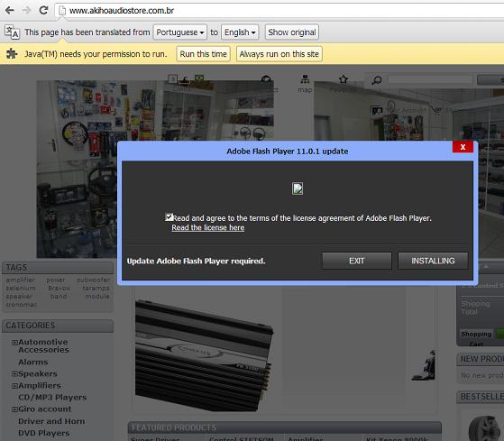Open the Read the license here link
Viewport: 504px width, 441px height.
(208, 227)
